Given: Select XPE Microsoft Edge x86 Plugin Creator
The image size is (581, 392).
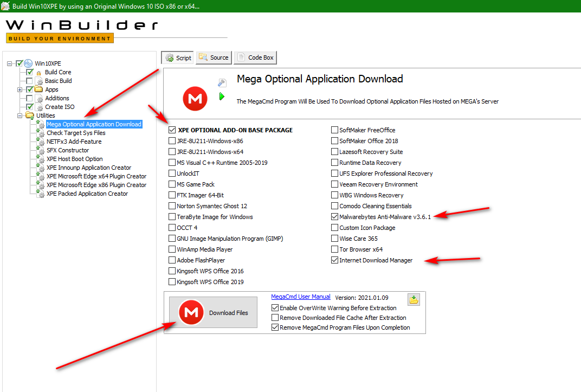Looking at the screenshot, I should click(96, 185).
